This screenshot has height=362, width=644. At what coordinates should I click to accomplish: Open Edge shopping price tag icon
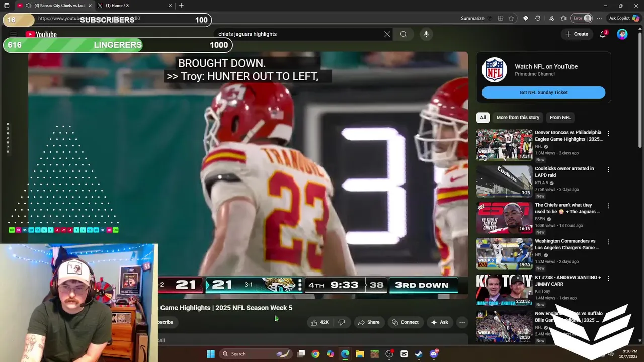pyautogui.click(x=526, y=18)
